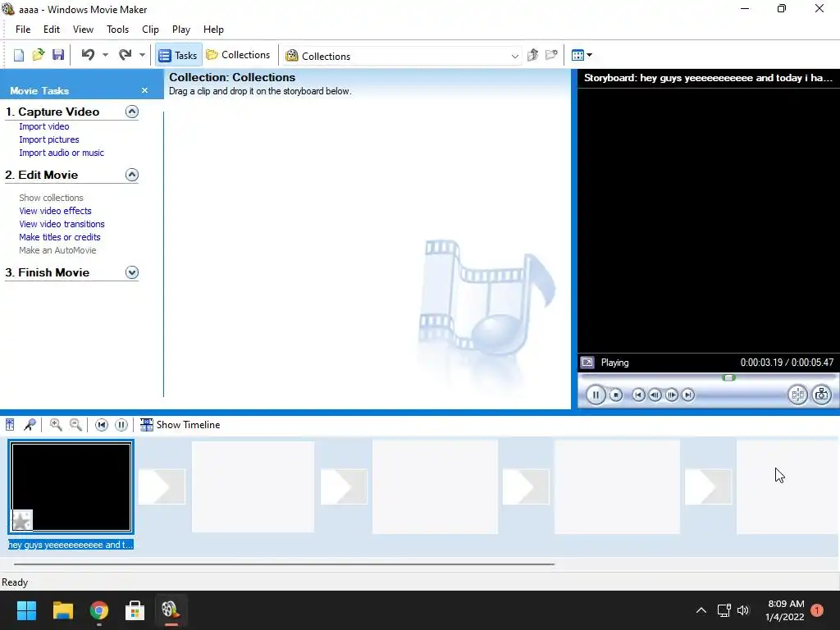Click the Narrate Timeline microphone icon
Viewport: 840px width, 630px height.
[30, 425]
